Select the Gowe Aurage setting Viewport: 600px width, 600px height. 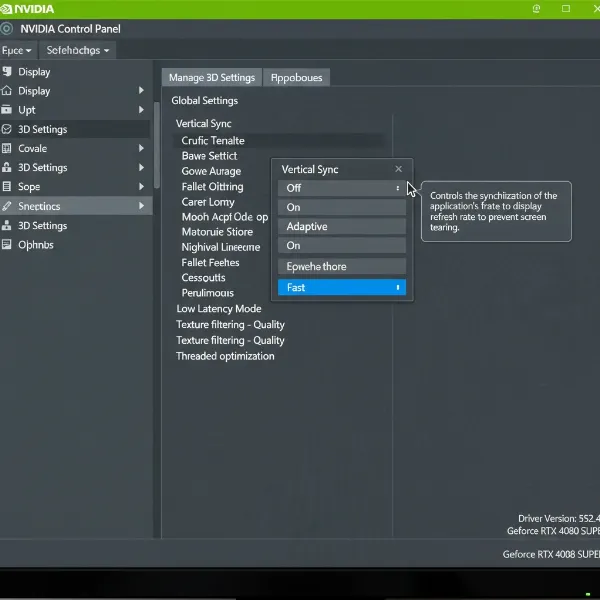[x=211, y=171]
